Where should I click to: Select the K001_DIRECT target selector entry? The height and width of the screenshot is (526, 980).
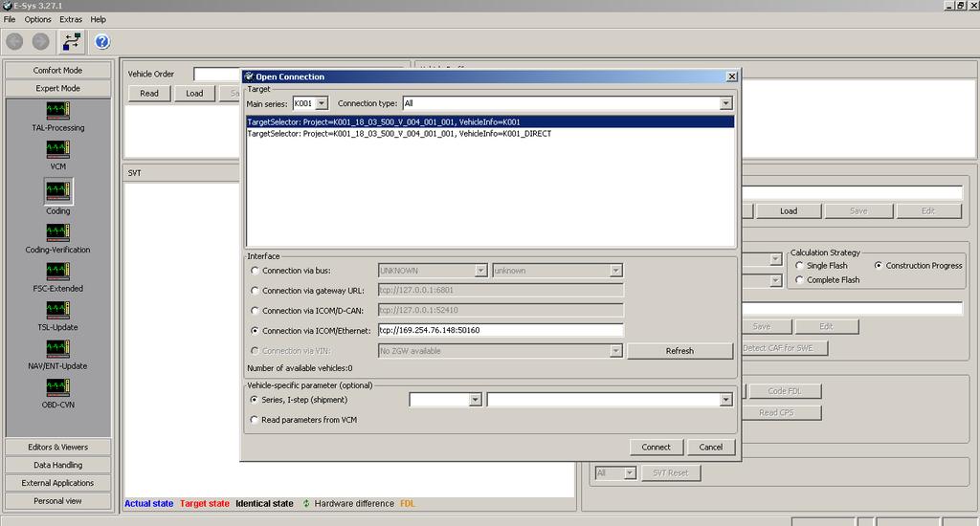click(399, 134)
